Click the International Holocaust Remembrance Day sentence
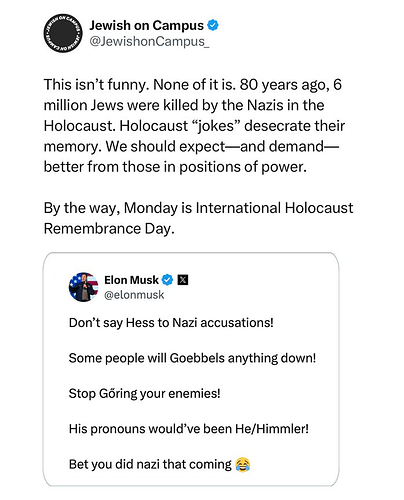 [198, 218]
